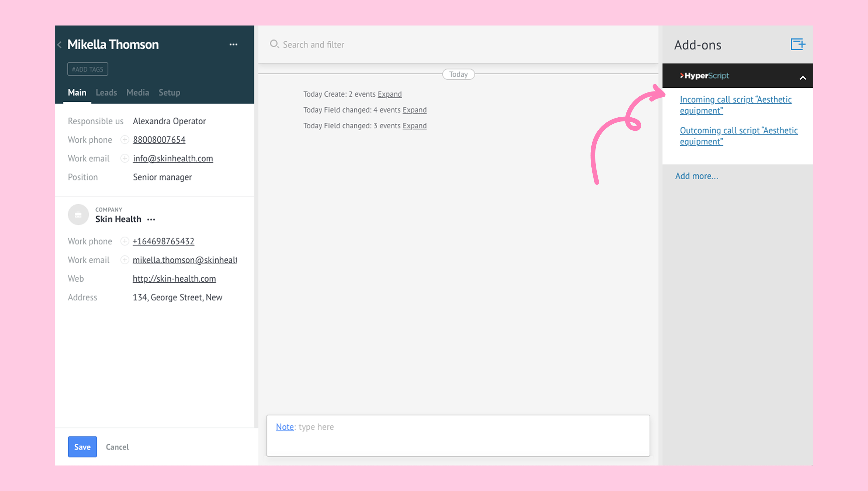The image size is (868, 491).
Task: Click the plus icon next to info@skinhealth.com
Action: (124, 158)
